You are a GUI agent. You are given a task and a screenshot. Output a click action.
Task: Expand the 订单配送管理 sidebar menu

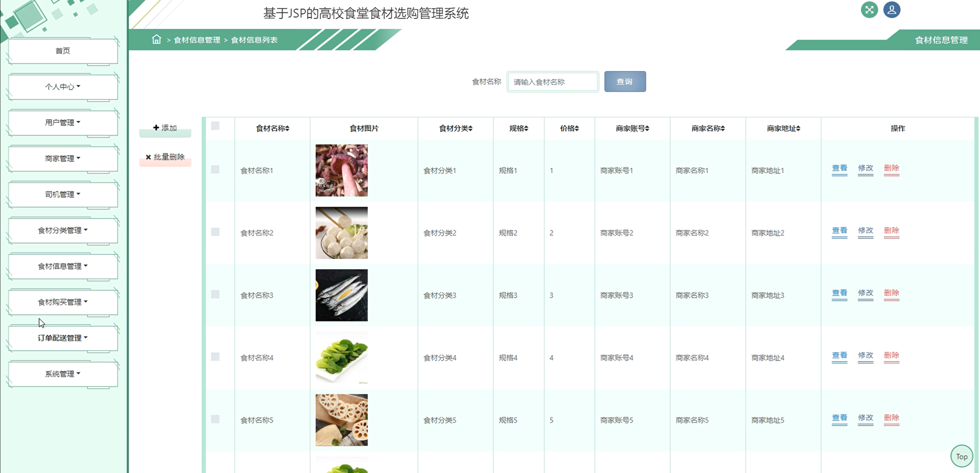(63, 338)
